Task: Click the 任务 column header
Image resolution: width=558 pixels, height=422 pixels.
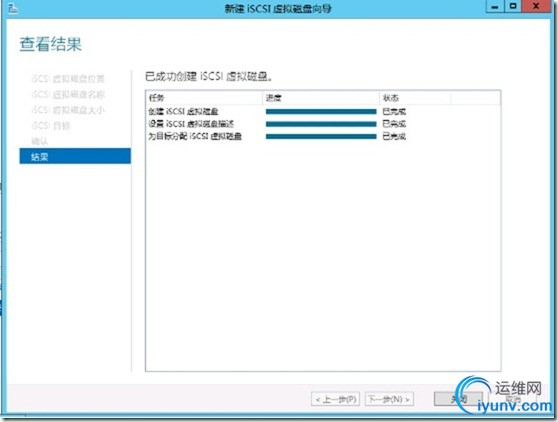Action: tap(204, 98)
